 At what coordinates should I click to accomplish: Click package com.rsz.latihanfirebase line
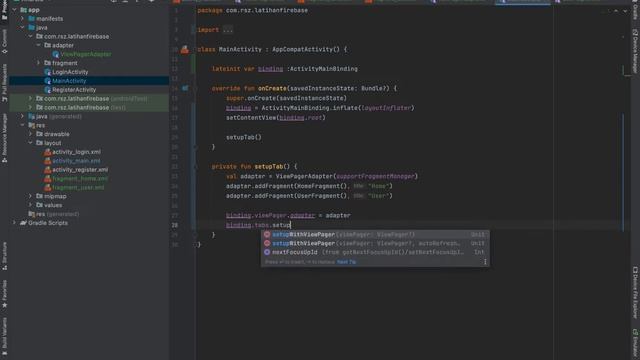pos(253,10)
